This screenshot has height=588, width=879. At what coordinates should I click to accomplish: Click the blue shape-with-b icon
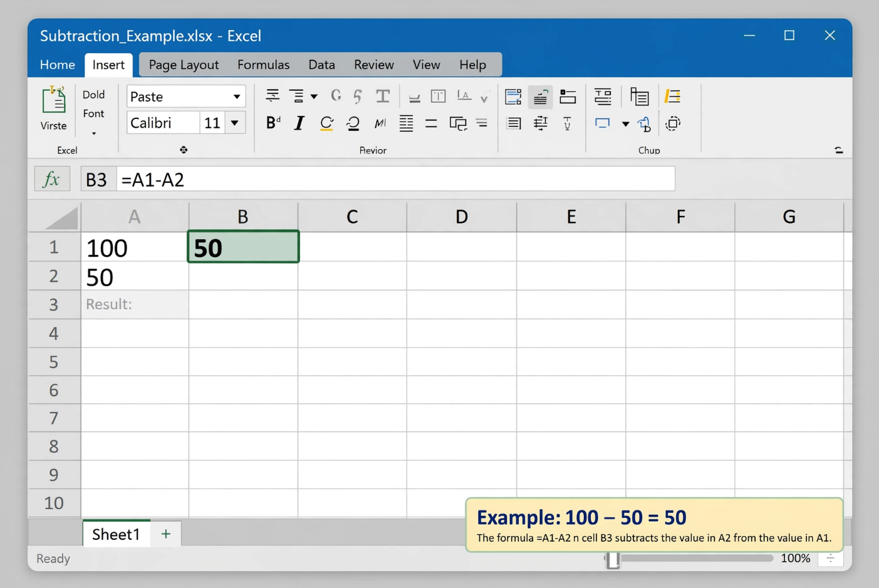(x=644, y=124)
